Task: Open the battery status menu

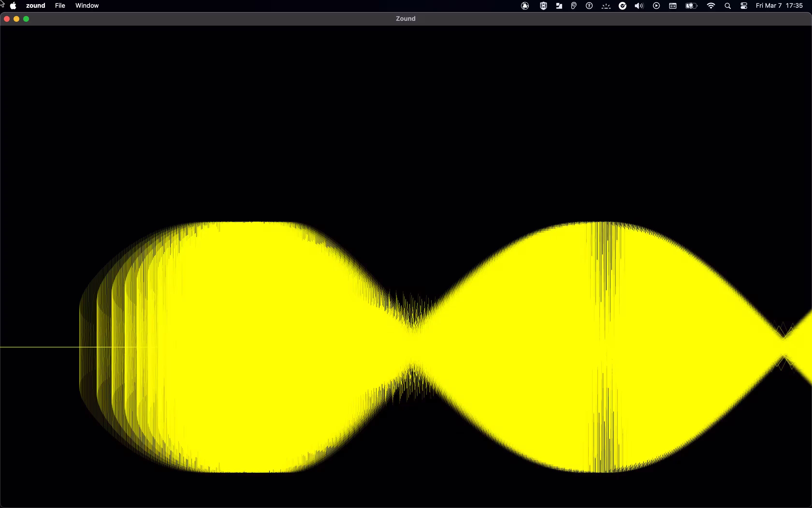Action: [x=692, y=6]
